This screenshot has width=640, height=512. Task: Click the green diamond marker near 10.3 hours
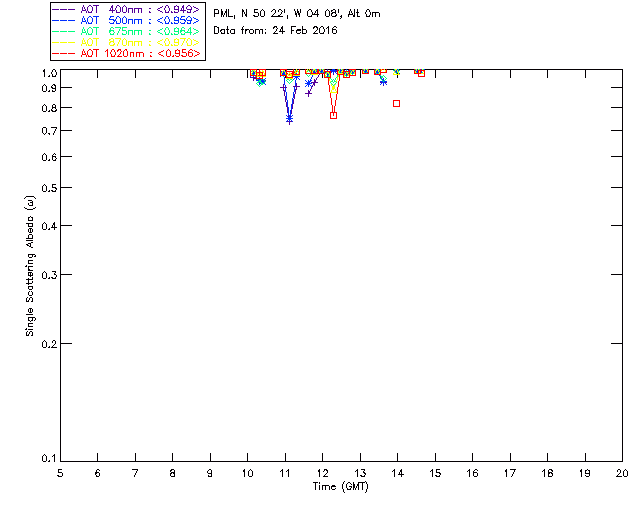[260, 83]
